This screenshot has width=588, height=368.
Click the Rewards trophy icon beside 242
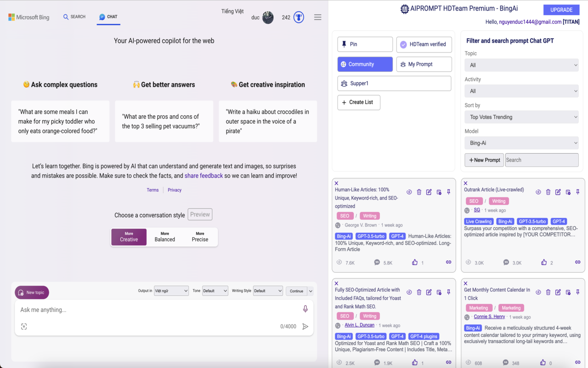[299, 17]
